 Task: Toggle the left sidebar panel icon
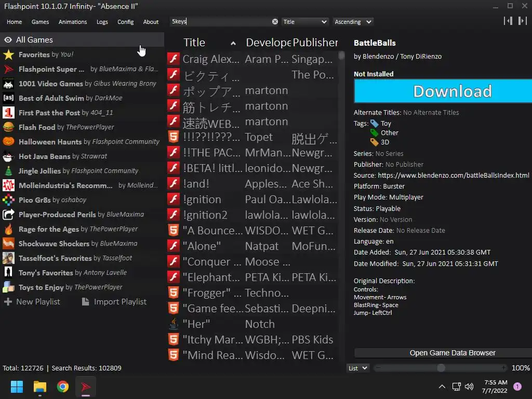[x=508, y=21]
